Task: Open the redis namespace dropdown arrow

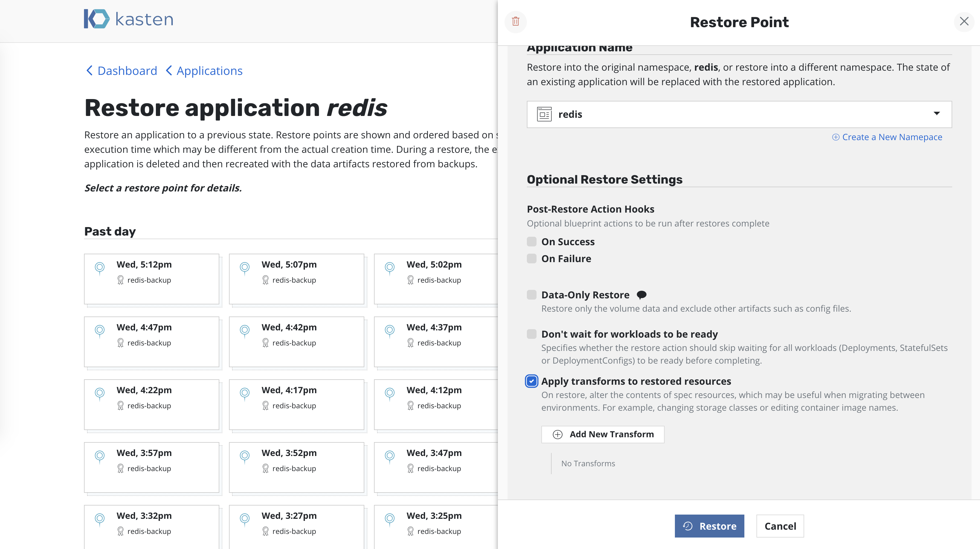Action: click(x=936, y=114)
